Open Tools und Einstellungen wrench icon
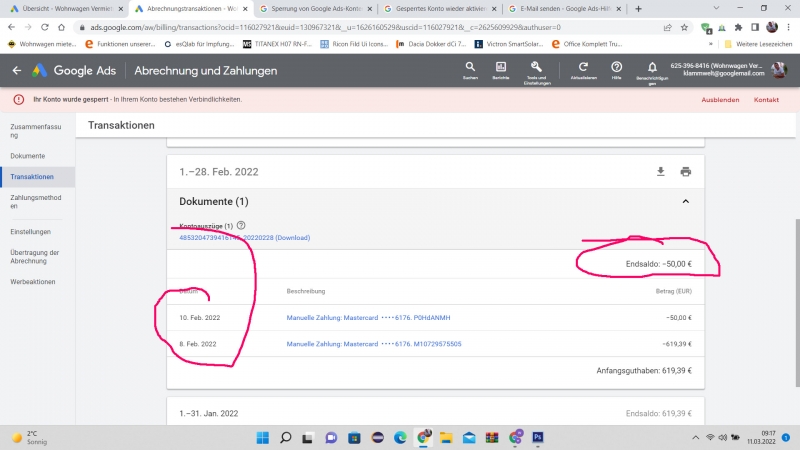Image resolution: width=800 pixels, height=450 pixels. pos(537,67)
